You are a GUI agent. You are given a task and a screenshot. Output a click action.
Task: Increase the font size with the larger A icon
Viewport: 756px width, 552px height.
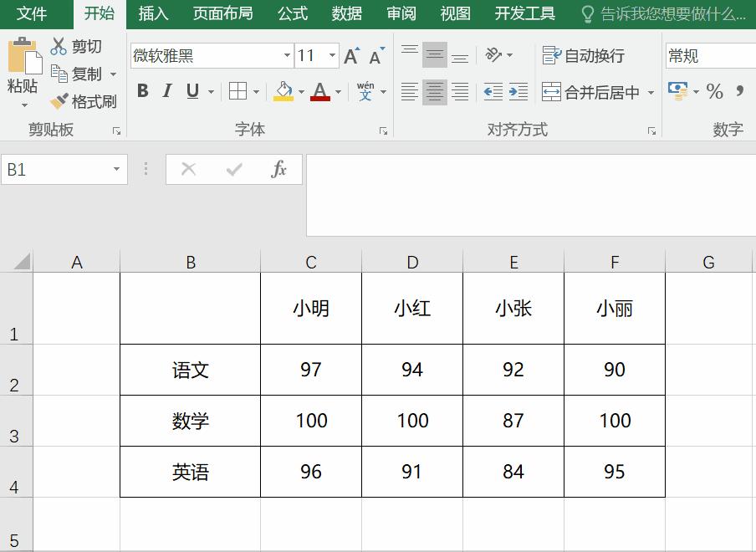tap(350, 57)
